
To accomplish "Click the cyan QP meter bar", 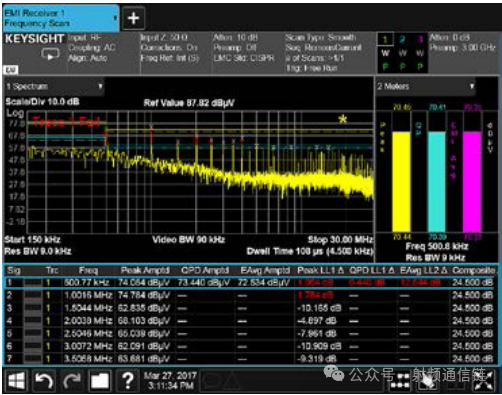I will click(x=436, y=182).
